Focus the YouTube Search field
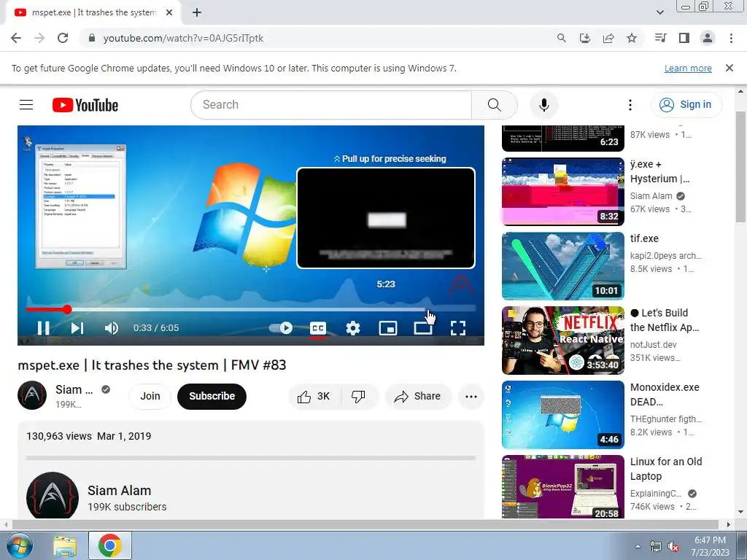Screen dimensions: 747x560 pos(331,105)
